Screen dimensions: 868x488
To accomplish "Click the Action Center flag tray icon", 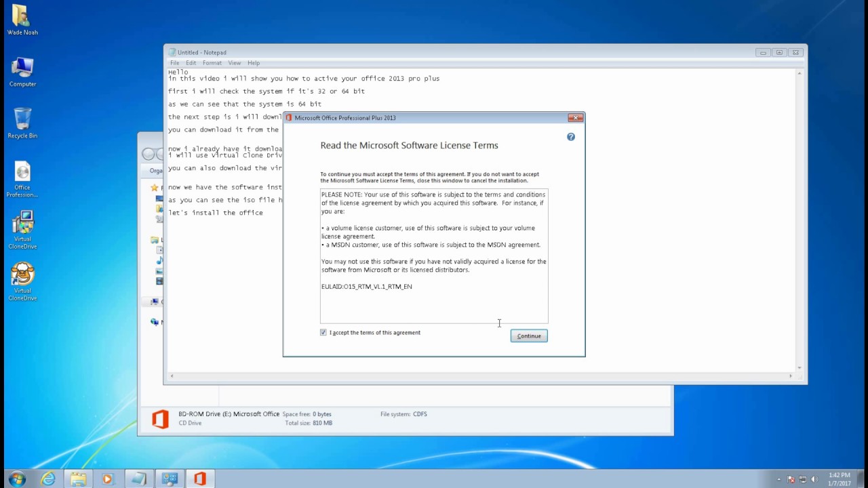I will click(x=791, y=479).
